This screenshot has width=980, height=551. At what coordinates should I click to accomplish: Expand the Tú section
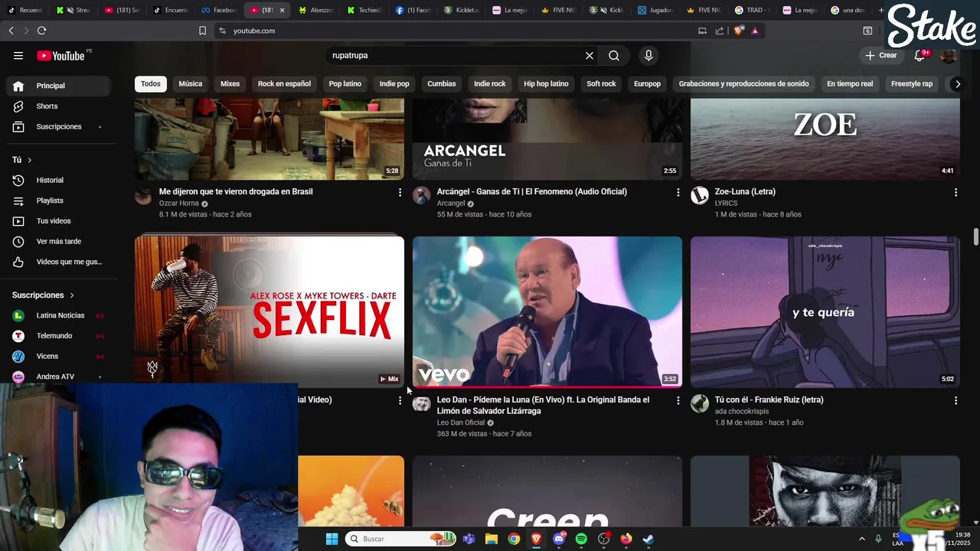pyautogui.click(x=22, y=160)
